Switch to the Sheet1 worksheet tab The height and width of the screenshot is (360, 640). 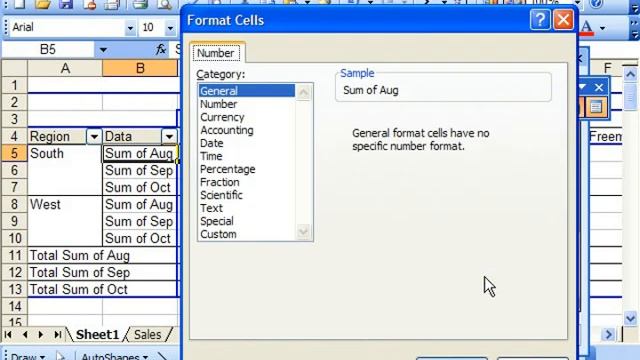click(97, 335)
